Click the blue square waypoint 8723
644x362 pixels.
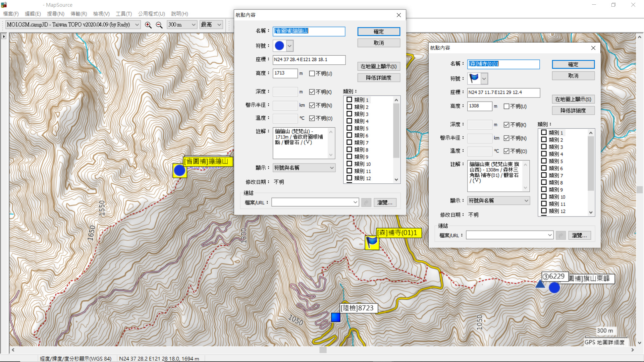click(x=336, y=317)
